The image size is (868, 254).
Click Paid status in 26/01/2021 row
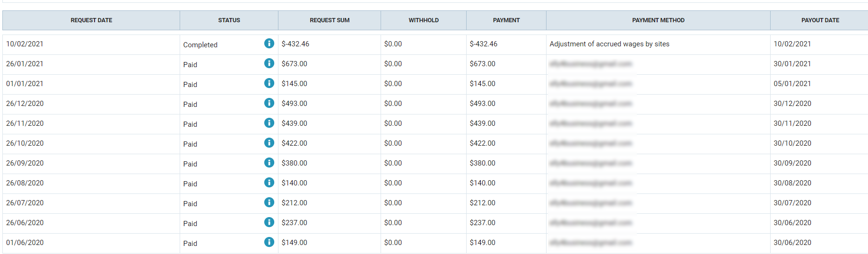tap(190, 65)
